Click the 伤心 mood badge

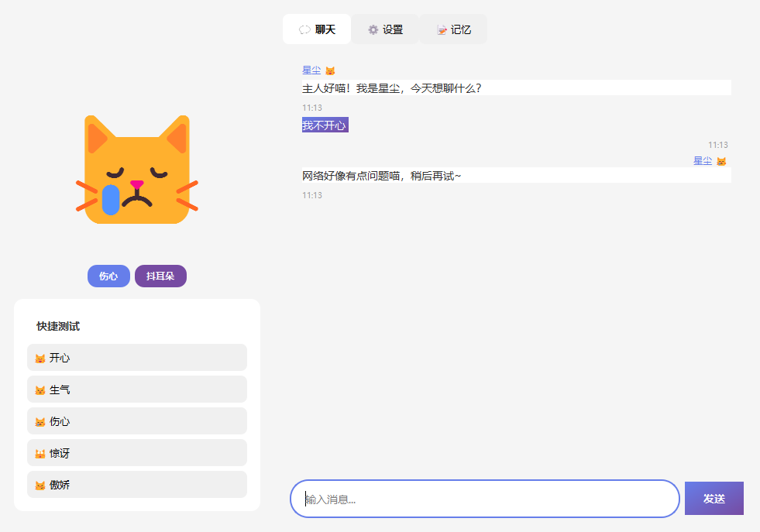click(108, 276)
